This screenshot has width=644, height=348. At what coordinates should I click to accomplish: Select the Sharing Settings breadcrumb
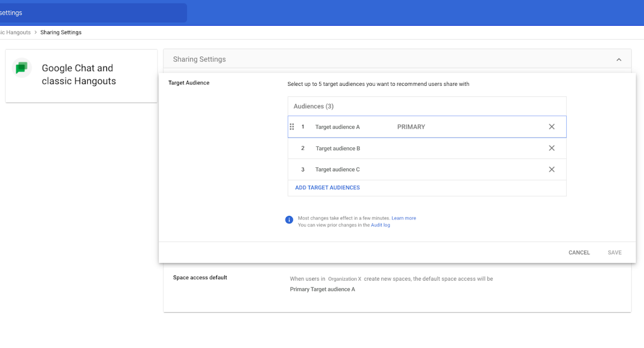pos(61,32)
